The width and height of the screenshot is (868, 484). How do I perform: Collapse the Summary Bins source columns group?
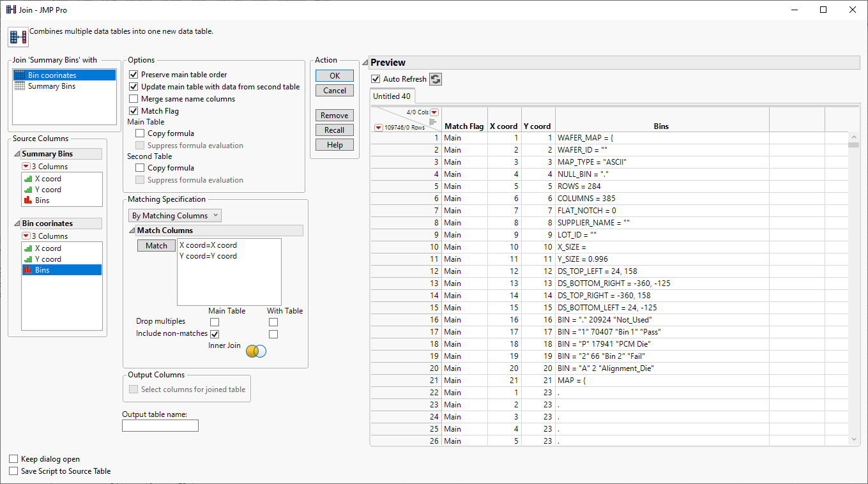tap(15, 153)
